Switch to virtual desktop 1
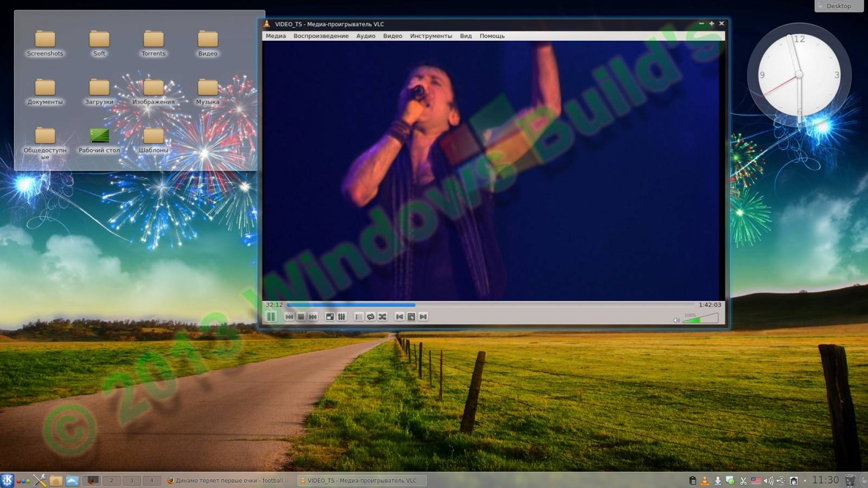Screen dimensions: 868x488 tap(91, 480)
